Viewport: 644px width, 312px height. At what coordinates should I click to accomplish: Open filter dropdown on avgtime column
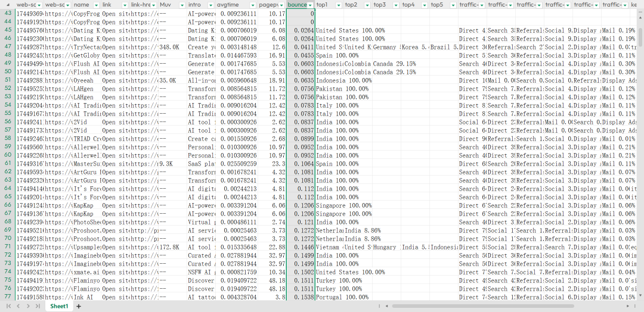pyautogui.click(x=252, y=5)
